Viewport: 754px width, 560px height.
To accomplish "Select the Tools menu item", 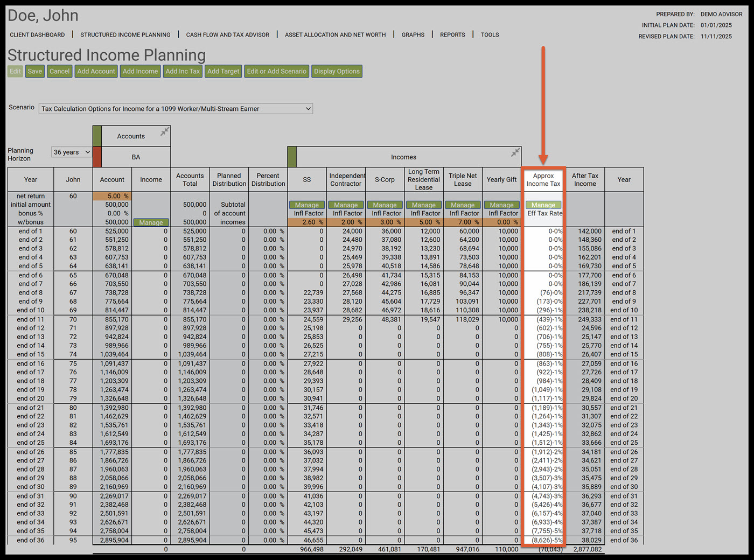I will (x=490, y=35).
